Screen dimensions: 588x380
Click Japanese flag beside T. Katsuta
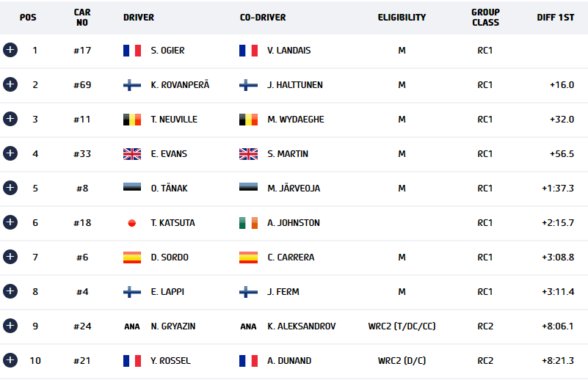click(x=132, y=223)
